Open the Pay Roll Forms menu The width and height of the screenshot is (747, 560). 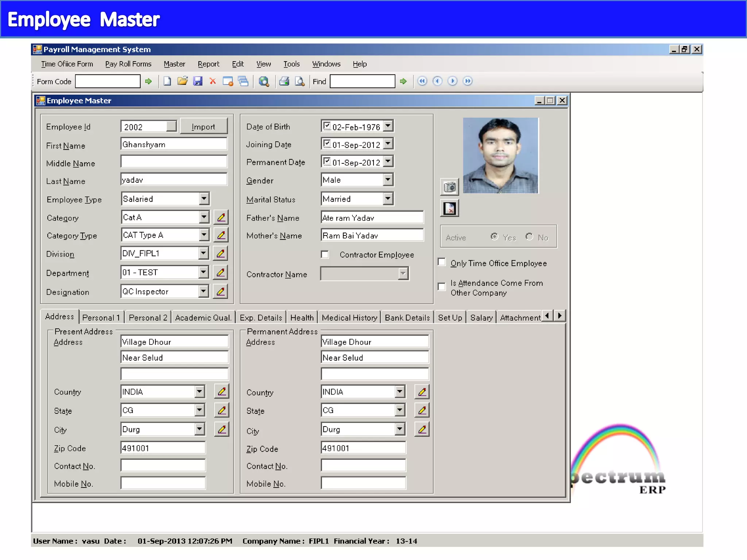(x=128, y=64)
